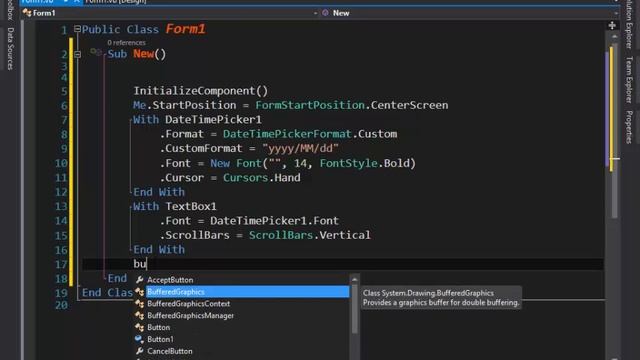Click the field icon beside Button1
Viewport: 640px width, 360px height.
click(x=139, y=339)
